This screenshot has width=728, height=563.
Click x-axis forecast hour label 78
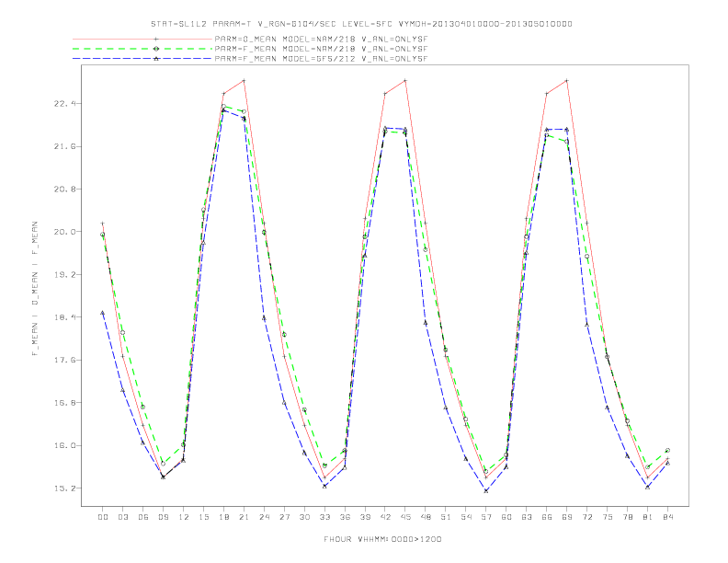(x=628, y=517)
